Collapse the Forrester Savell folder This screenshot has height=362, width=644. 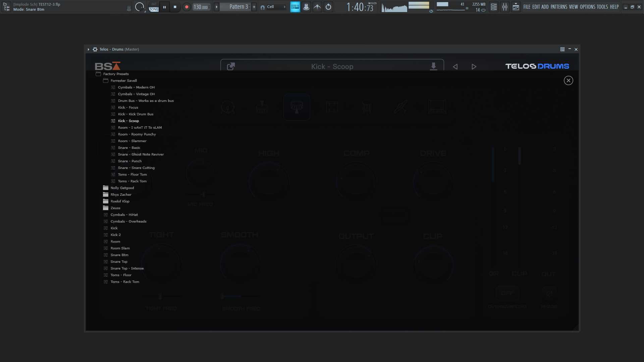(106, 80)
